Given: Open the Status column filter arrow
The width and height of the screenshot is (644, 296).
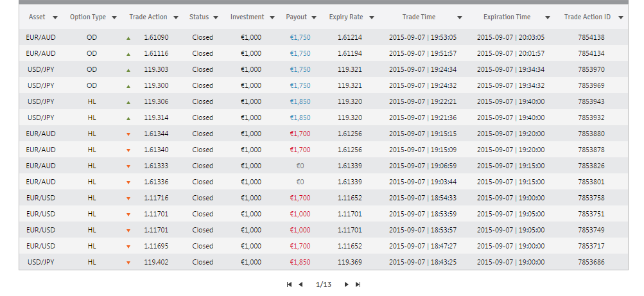Looking at the screenshot, I should point(216,17).
